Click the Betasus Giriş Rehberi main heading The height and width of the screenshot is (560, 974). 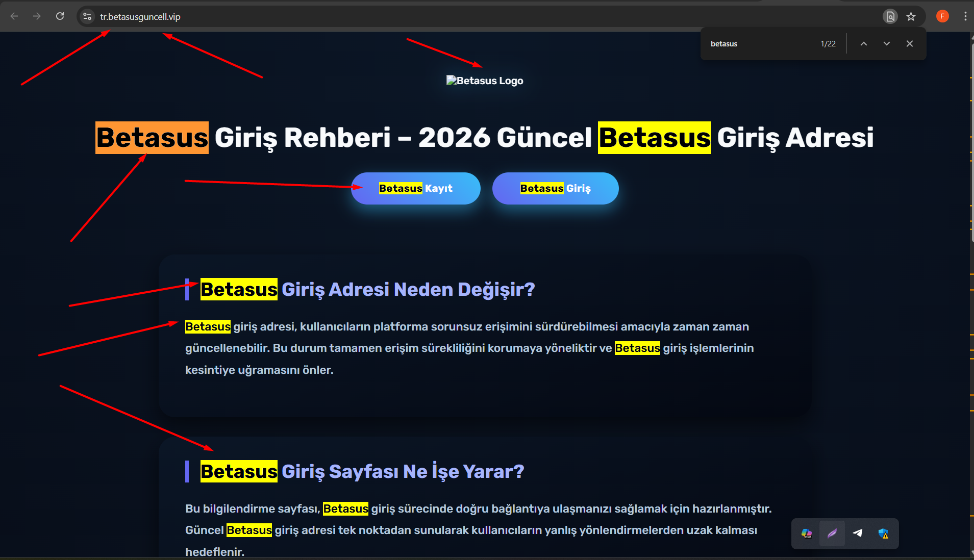[485, 138]
